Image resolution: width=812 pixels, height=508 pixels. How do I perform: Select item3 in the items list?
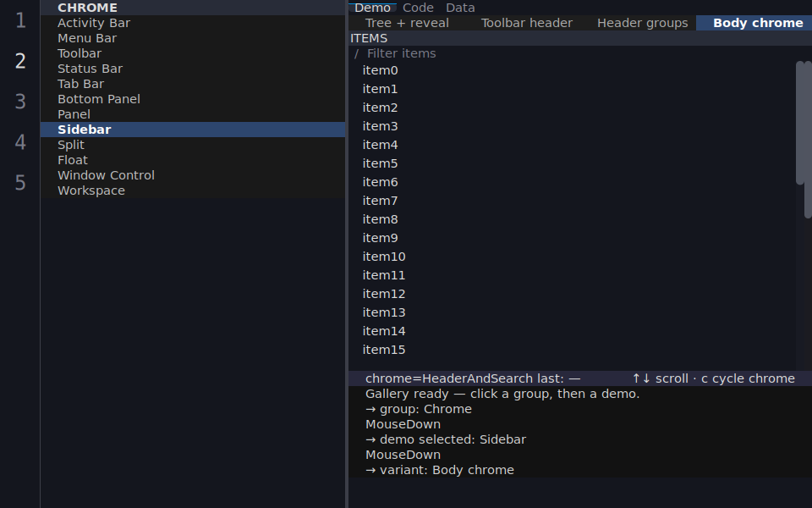pyautogui.click(x=573, y=126)
